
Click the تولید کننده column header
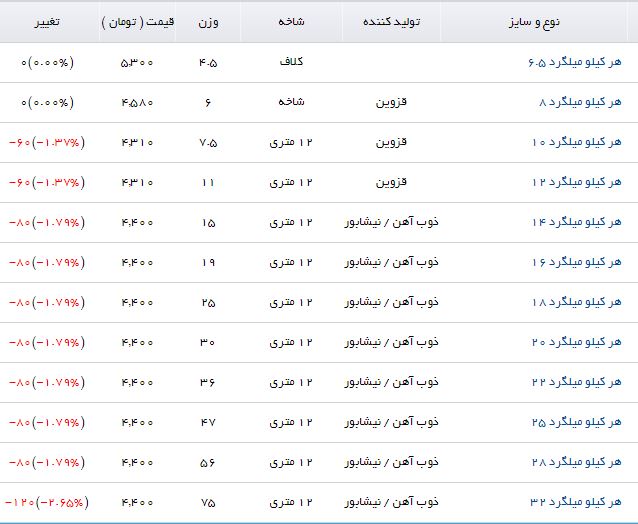point(391,22)
